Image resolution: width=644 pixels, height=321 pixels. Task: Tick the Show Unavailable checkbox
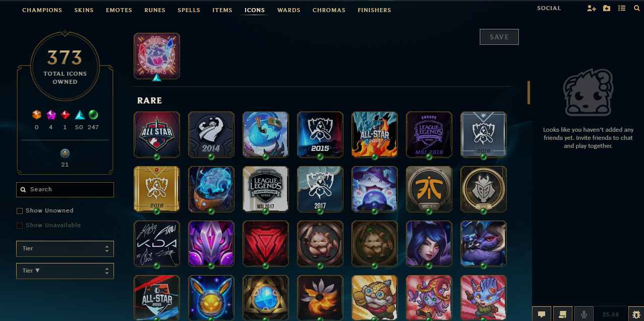pyautogui.click(x=20, y=226)
